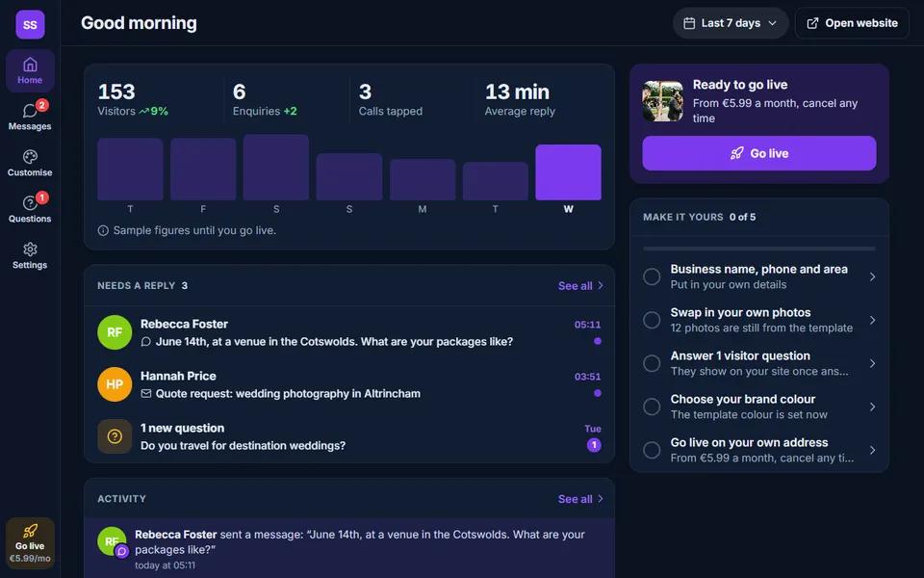This screenshot has height=578, width=924.
Task: Click the SS account avatar logo
Action: pos(30,24)
